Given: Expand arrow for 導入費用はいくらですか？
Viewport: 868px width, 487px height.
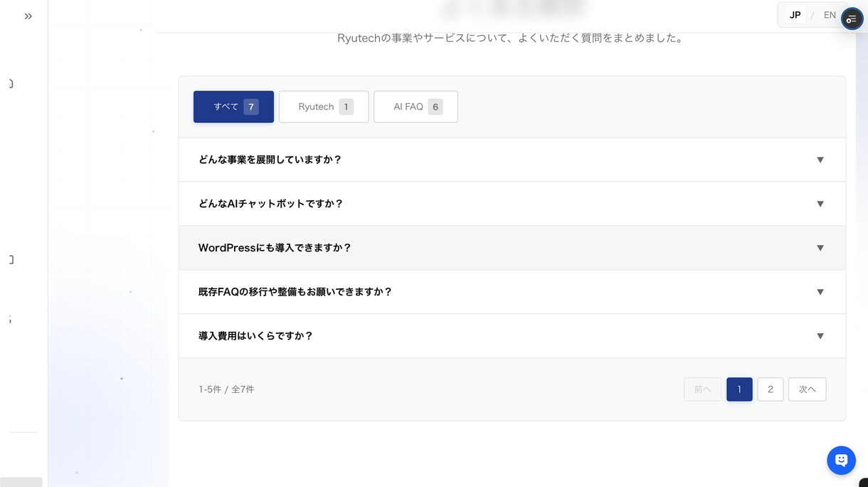Looking at the screenshot, I should click(820, 336).
